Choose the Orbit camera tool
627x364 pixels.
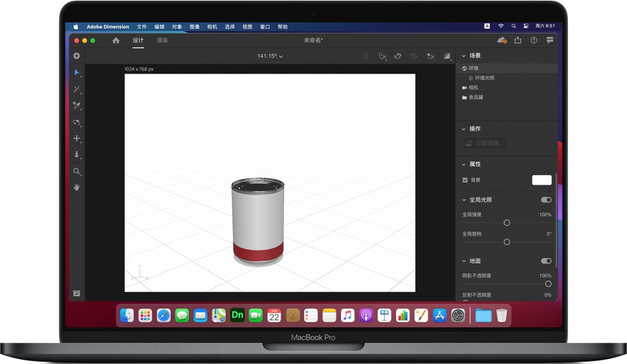click(76, 122)
